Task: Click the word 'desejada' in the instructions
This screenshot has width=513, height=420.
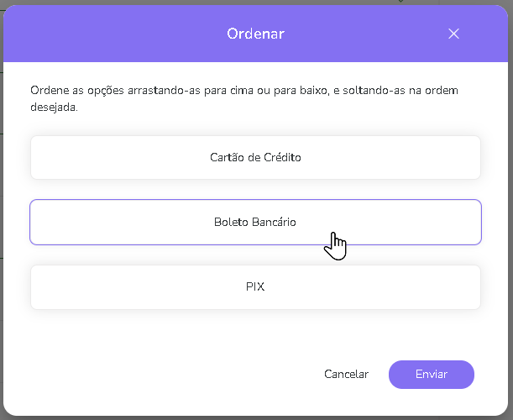Action: pyautogui.click(x=54, y=107)
